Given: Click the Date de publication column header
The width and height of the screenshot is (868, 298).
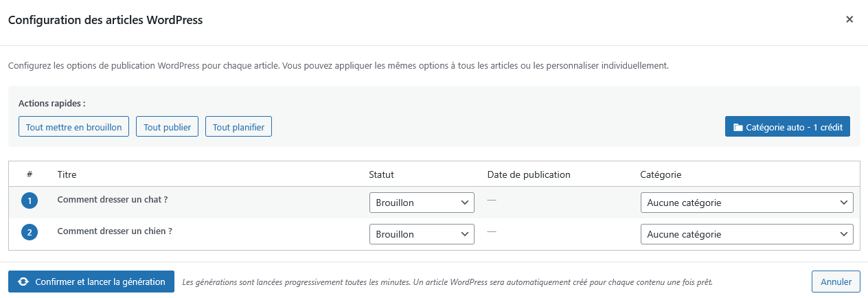Looking at the screenshot, I should click(529, 174).
